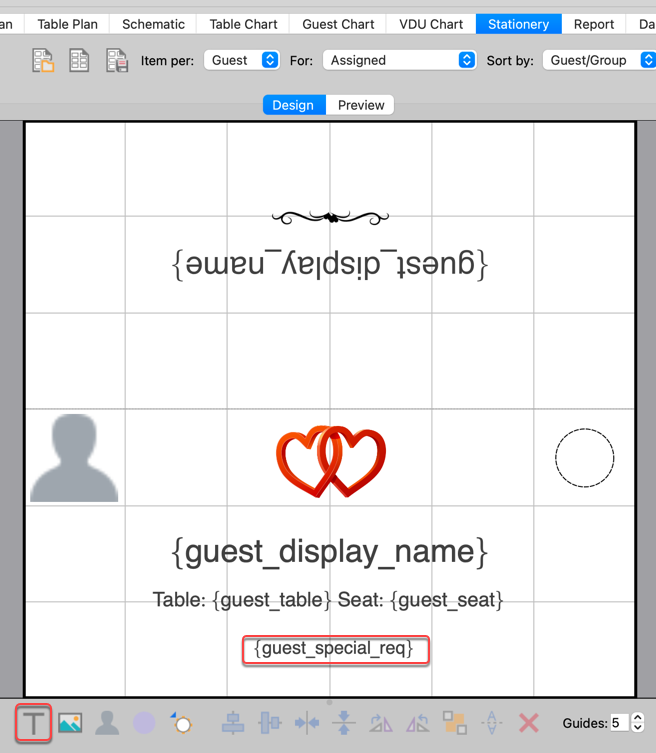Click the Guides stepper arrows
This screenshot has width=656, height=753.
point(638,723)
